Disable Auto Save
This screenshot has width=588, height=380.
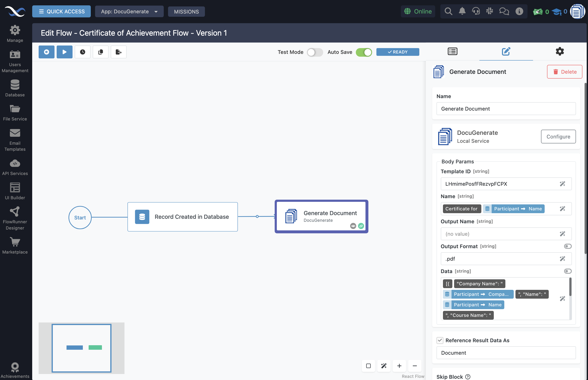tap(364, 52)
